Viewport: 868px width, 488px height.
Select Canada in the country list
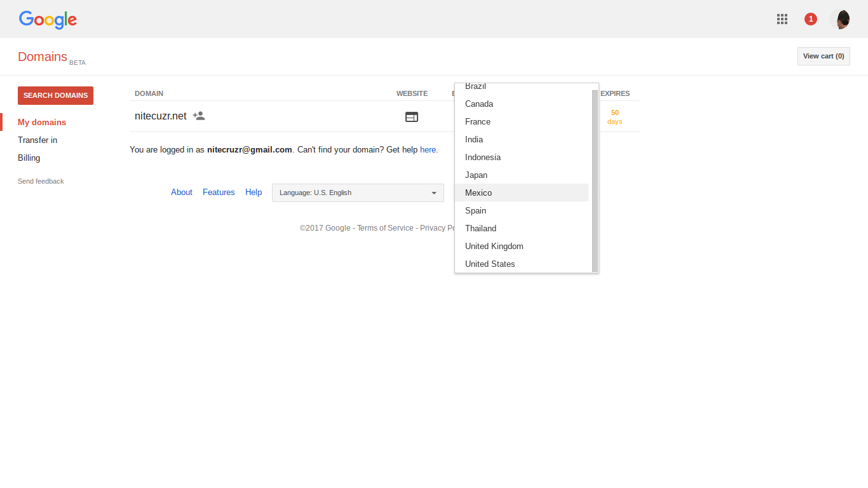(522, 104)
